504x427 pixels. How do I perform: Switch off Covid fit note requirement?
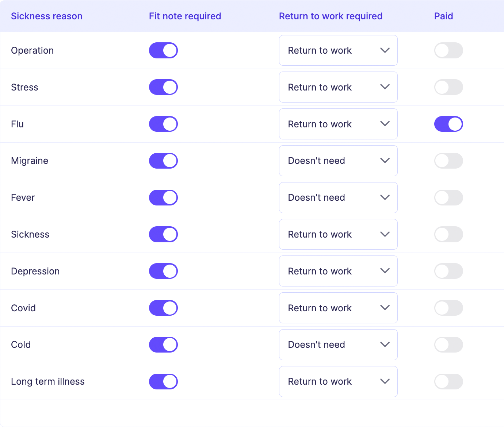click(163, 308)
